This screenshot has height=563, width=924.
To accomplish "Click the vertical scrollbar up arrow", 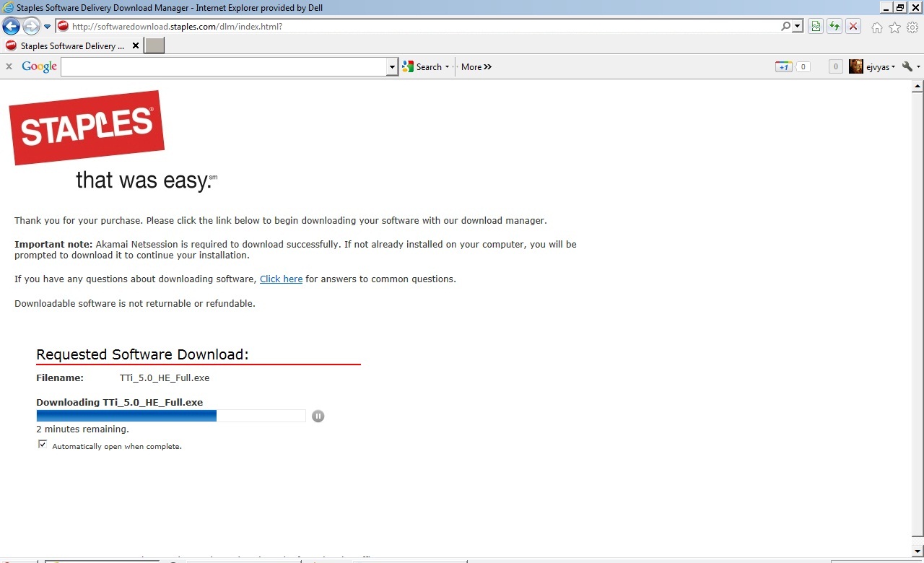I will (x=918, y=86).
